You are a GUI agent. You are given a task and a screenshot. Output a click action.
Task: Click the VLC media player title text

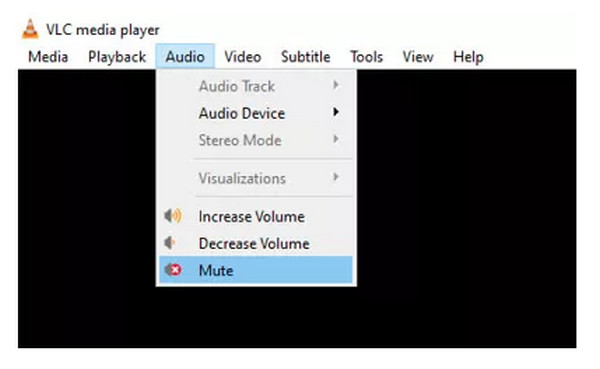[x=103, y=30]
